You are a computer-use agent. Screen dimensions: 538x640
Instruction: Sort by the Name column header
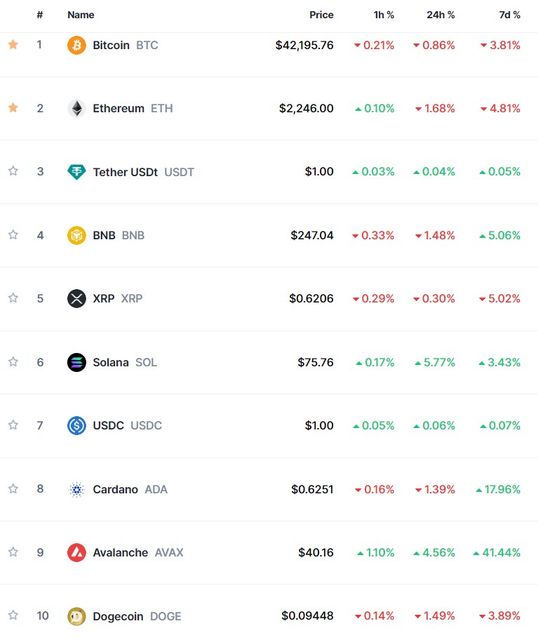tap(81, 15)
